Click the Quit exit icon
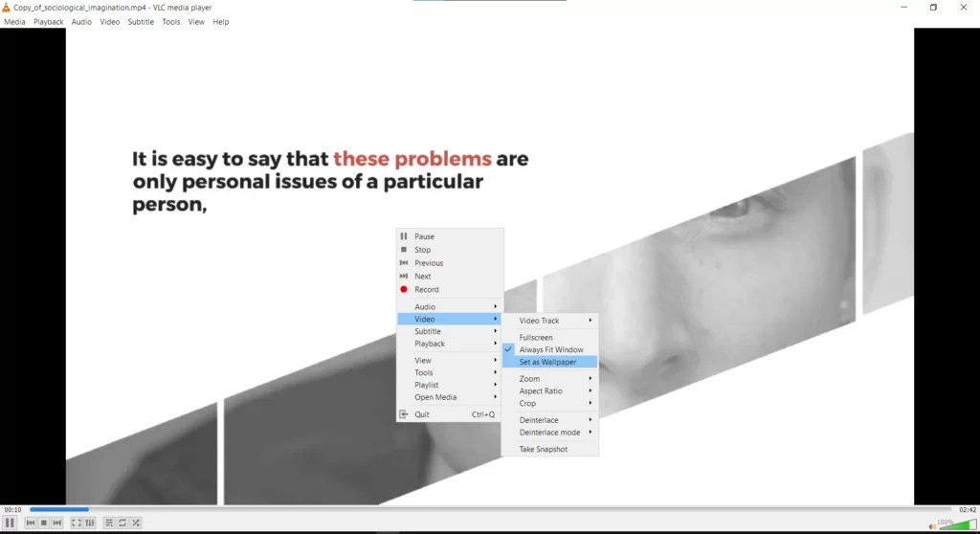The height and width of the screenshot is (534, 980). [404, 414]
